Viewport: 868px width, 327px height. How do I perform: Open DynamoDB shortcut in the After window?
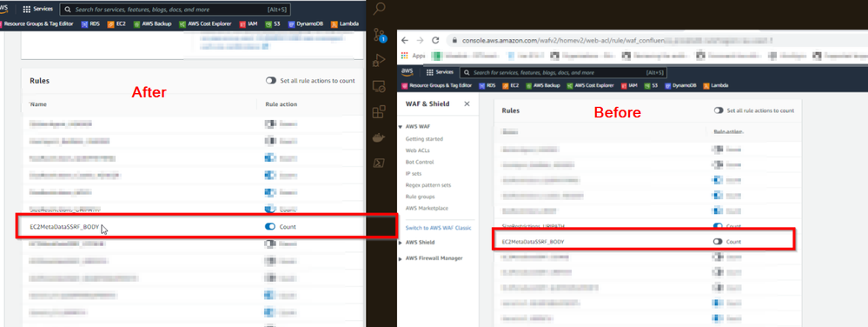coord(306,23)
